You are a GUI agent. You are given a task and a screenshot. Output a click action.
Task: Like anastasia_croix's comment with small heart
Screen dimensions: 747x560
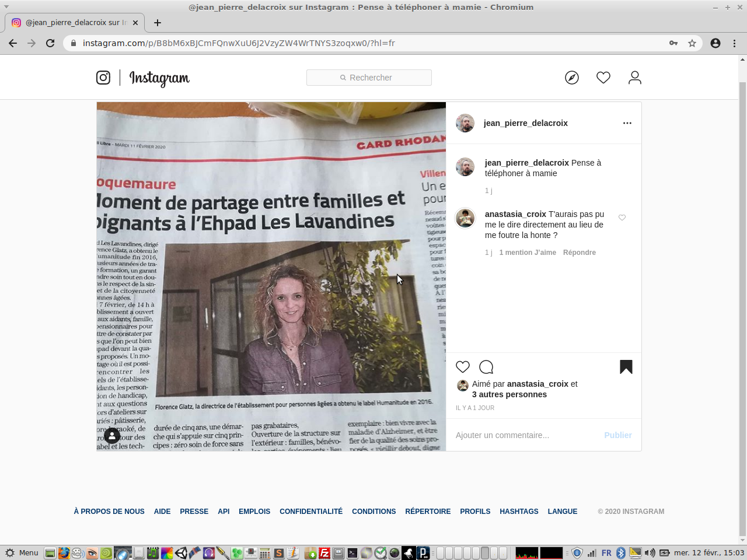click(622, 218)
